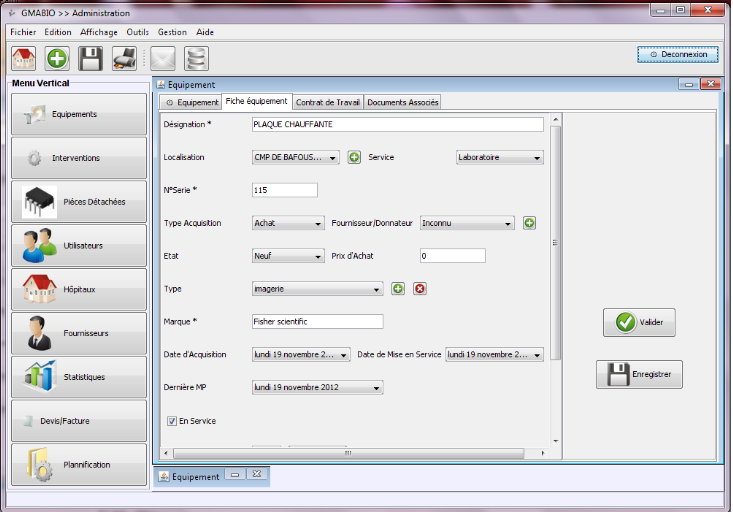The image size is (733, 512).
Task: Click the green plus add toolbar icon
Action: 58,58
